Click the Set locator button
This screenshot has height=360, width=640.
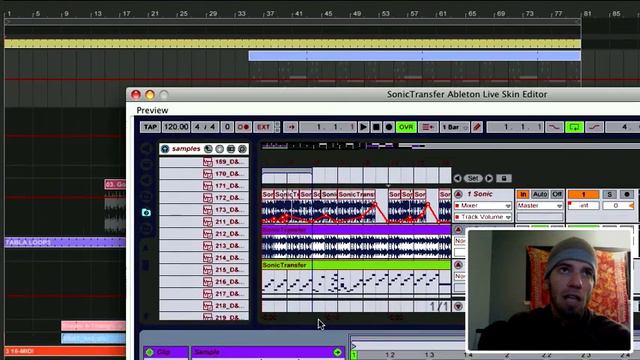473,178
